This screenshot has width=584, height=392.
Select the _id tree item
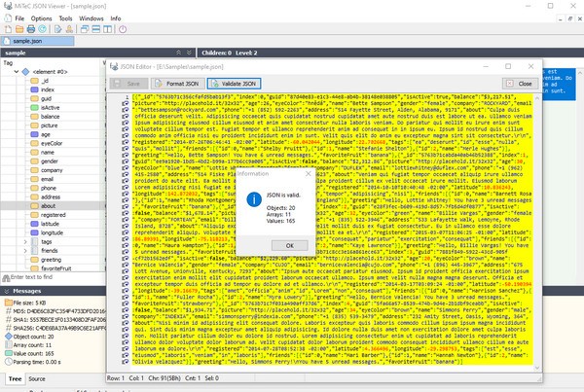(45, 81)
